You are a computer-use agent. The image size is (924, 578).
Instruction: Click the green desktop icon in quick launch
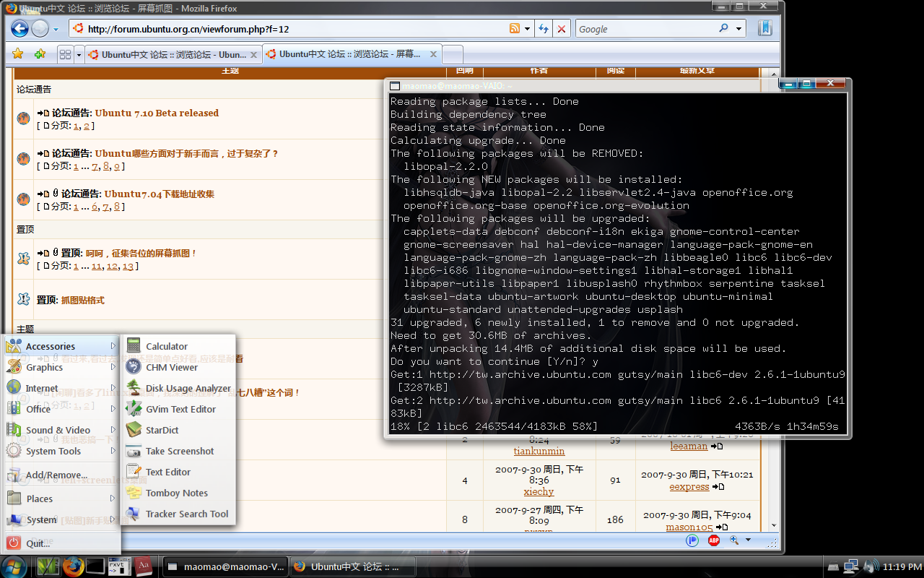pos(48,566)
